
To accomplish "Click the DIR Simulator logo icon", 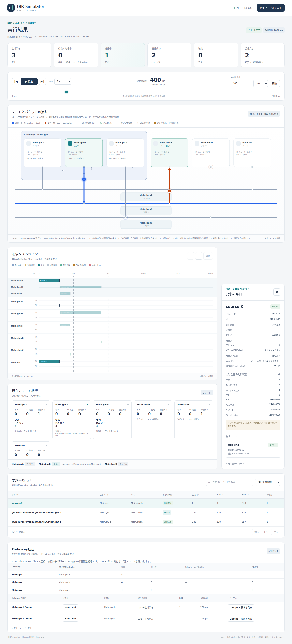I will 11,8.
